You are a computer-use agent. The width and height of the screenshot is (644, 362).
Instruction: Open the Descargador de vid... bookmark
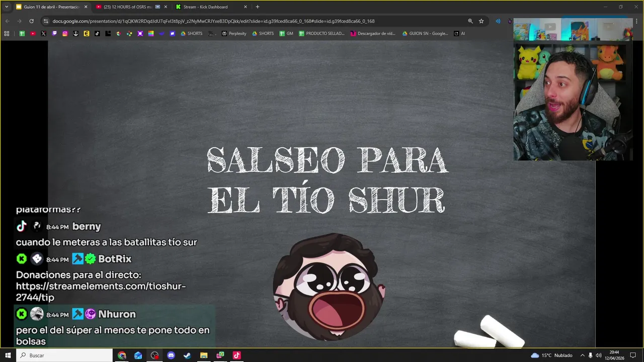tap(373, 34)
